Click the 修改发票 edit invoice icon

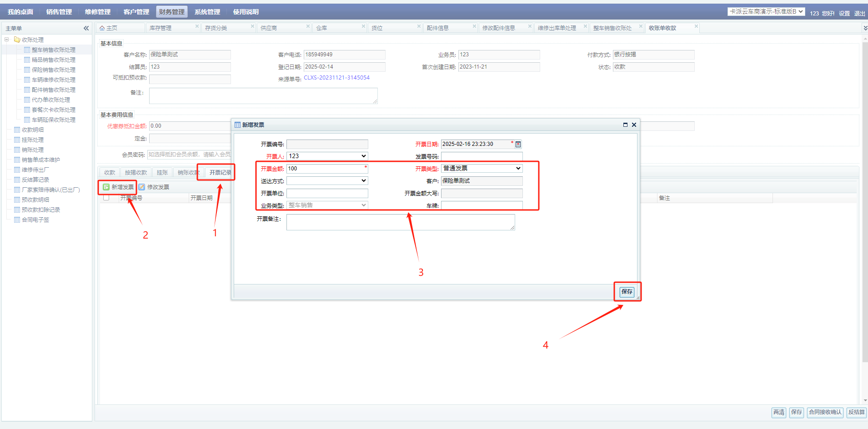[142, 187]
